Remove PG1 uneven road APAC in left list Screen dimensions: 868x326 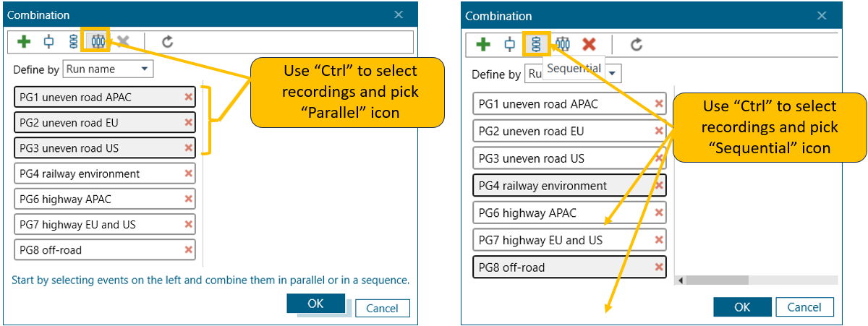189,97
